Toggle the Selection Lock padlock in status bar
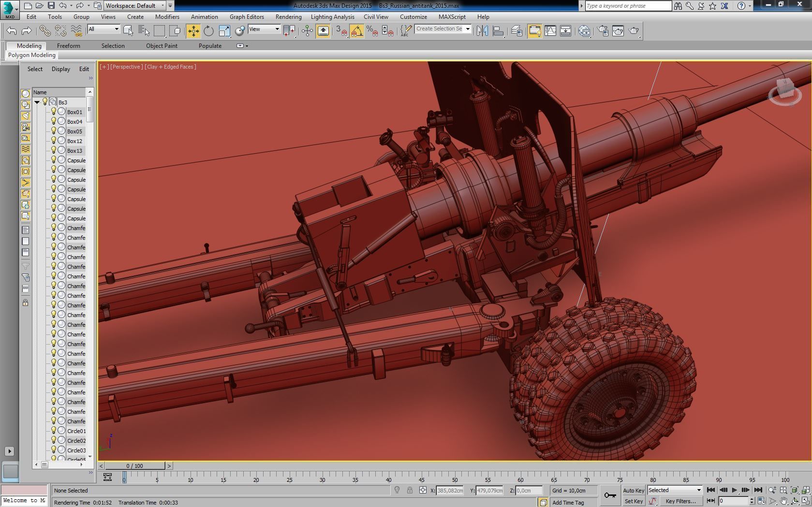 410,490
